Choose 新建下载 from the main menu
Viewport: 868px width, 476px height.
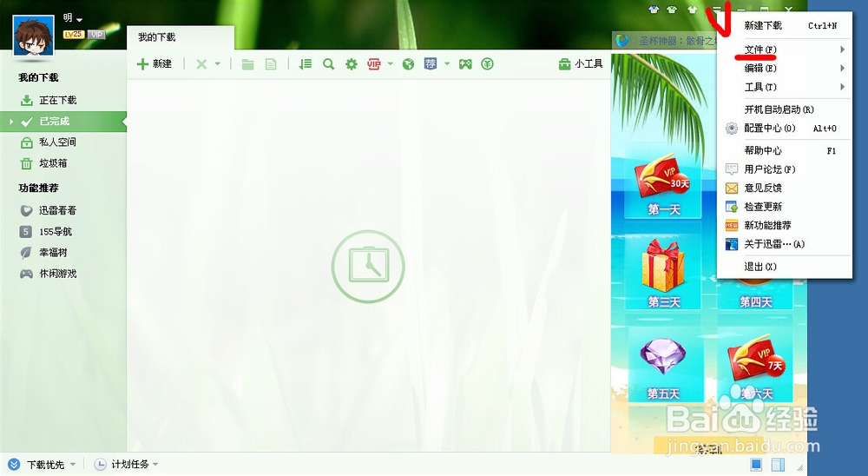[x=785, y=25]
